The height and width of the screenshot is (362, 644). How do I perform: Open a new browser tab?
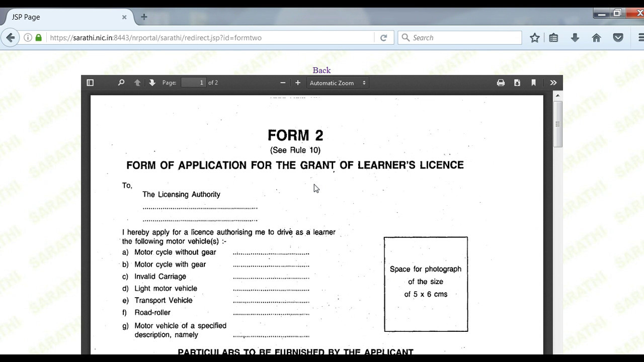(144, 17)
